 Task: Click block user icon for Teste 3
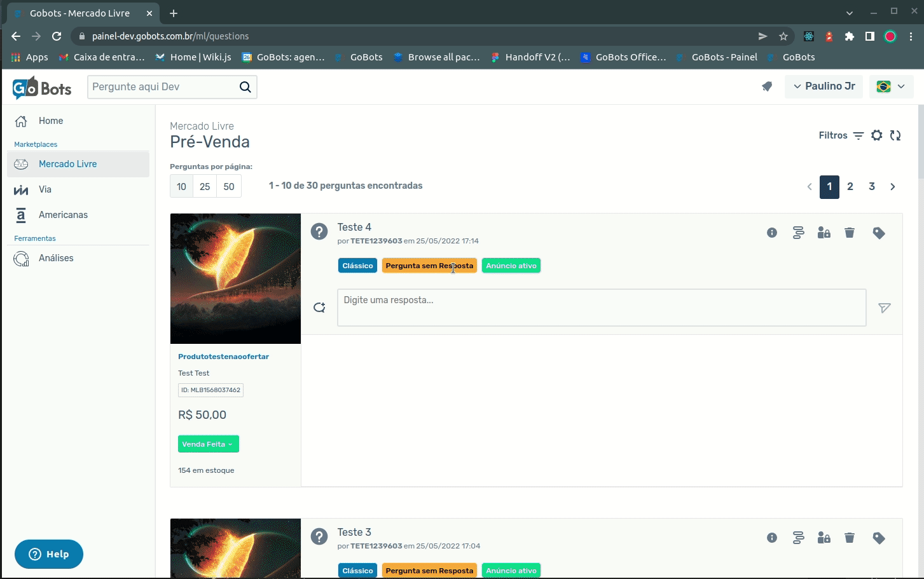(x=824, y=538)
